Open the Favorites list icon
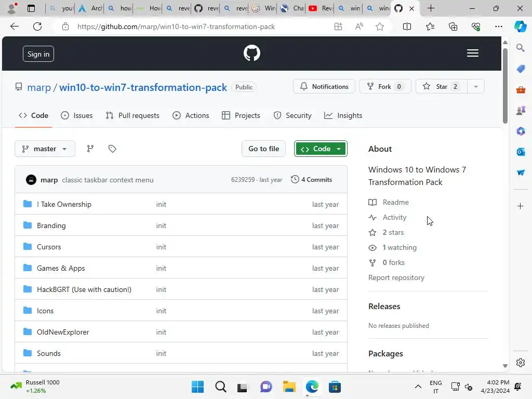 tap(430, 26)
